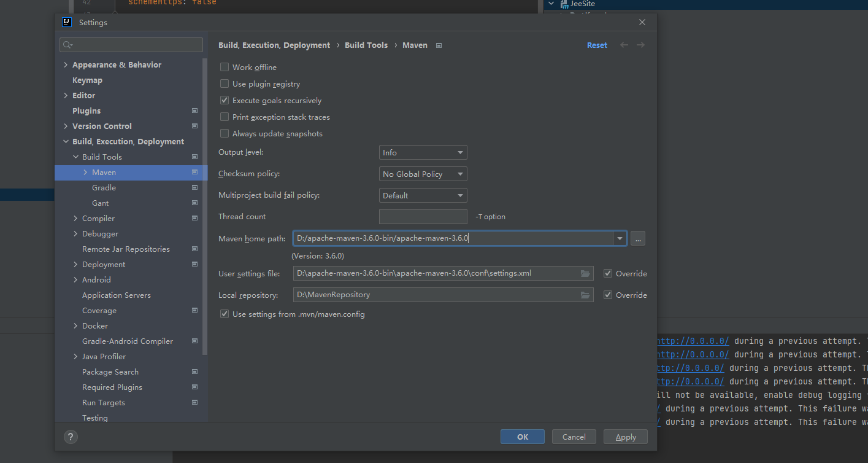Click the browse button for Maven home path

pos(638,239)
